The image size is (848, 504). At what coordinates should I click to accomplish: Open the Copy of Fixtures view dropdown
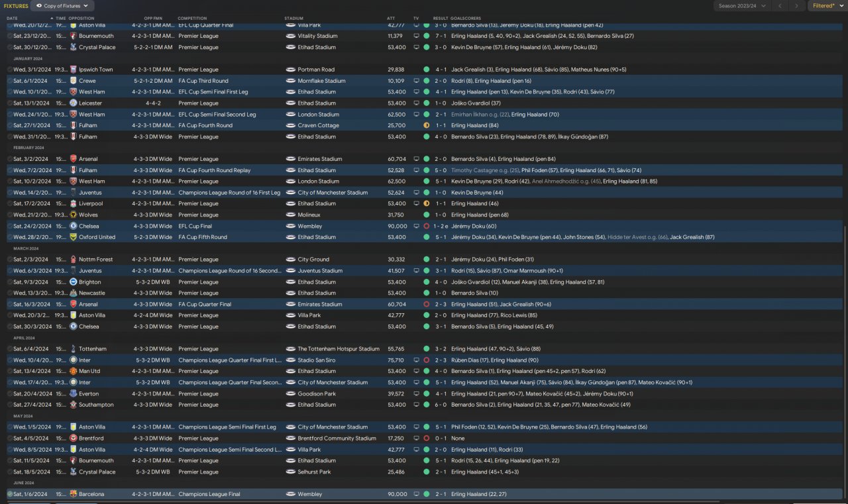point(62,6)
